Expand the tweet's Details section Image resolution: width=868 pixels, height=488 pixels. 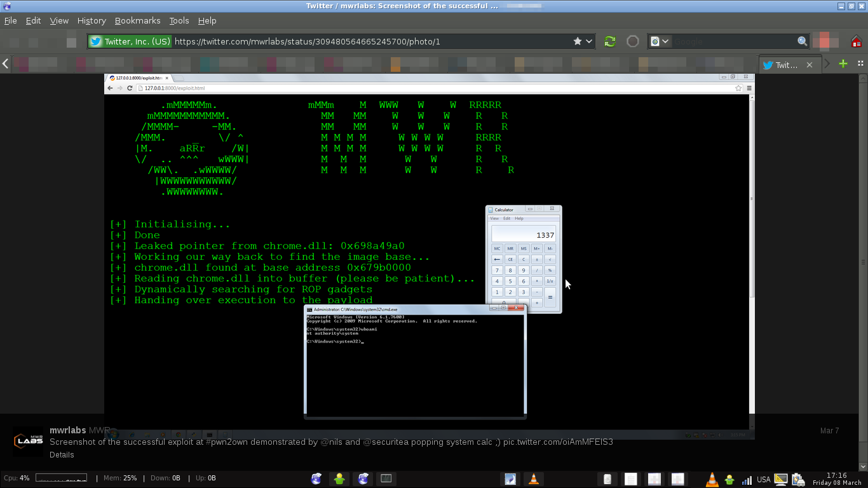click(62, 454)
